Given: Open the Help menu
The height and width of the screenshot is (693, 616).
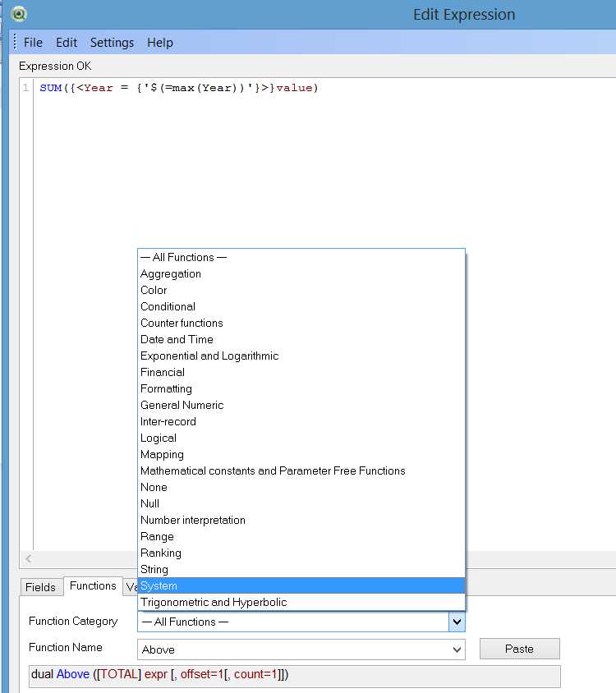Looking at the screenshot, I should [159, 43].
